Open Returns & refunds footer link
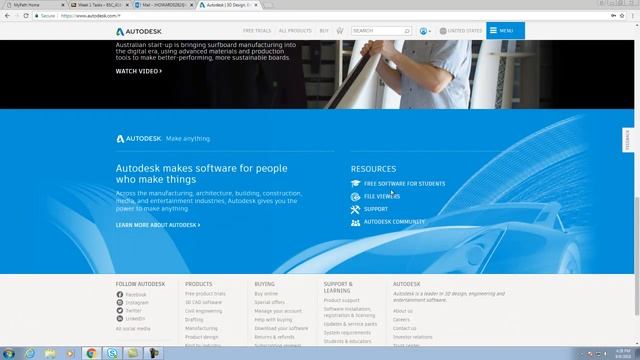 [274, 337]
